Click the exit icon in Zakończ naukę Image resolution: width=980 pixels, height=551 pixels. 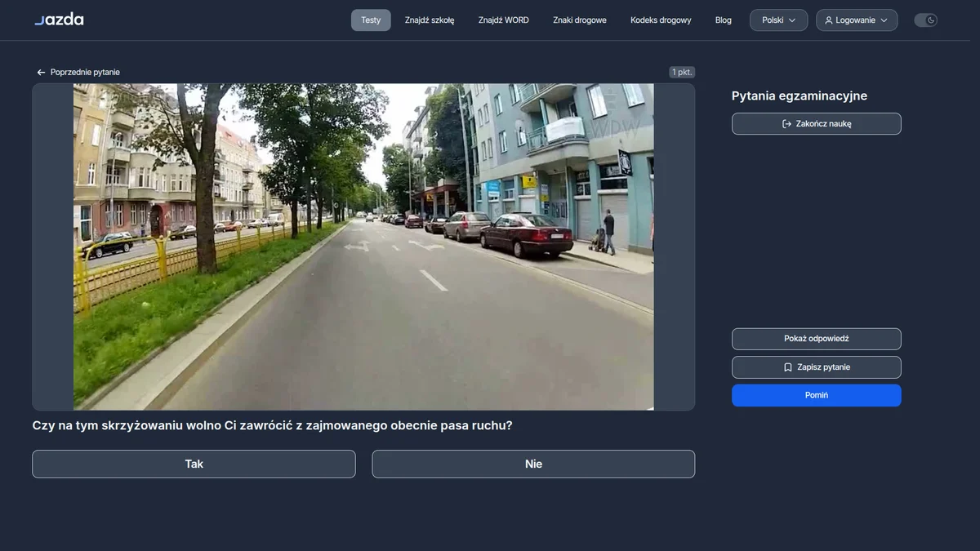[787, 124]
